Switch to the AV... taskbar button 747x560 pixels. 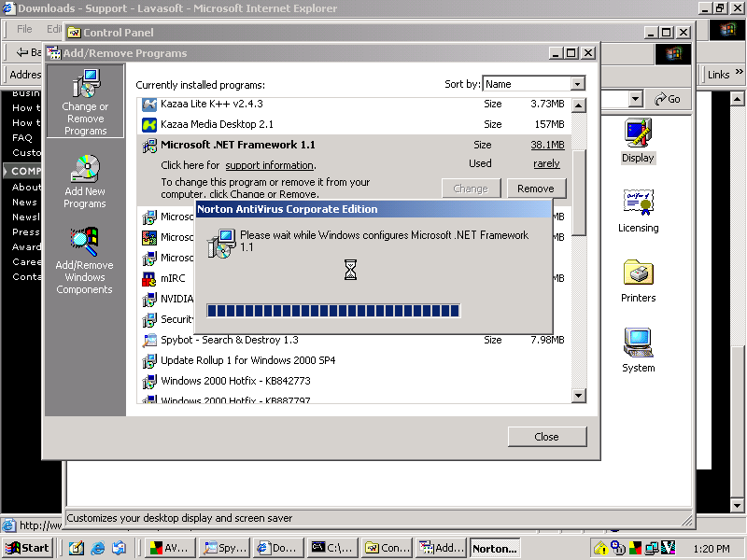(x=170, y=548)
